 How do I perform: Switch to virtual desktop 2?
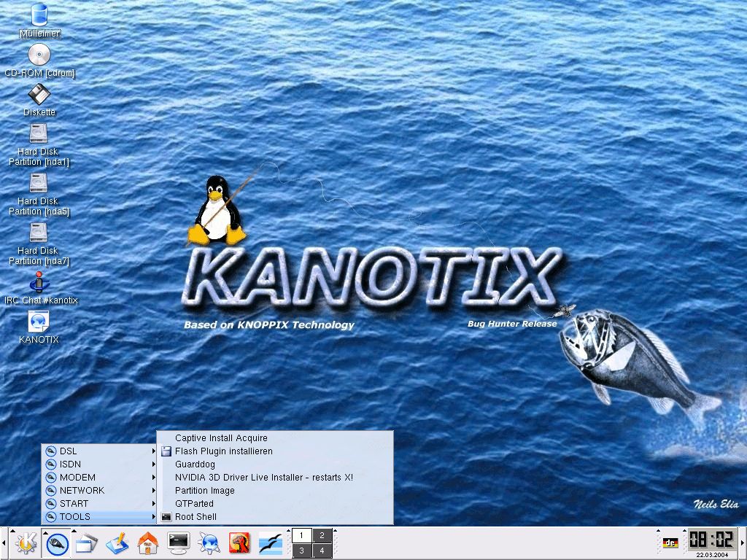[x=322, y=536]
